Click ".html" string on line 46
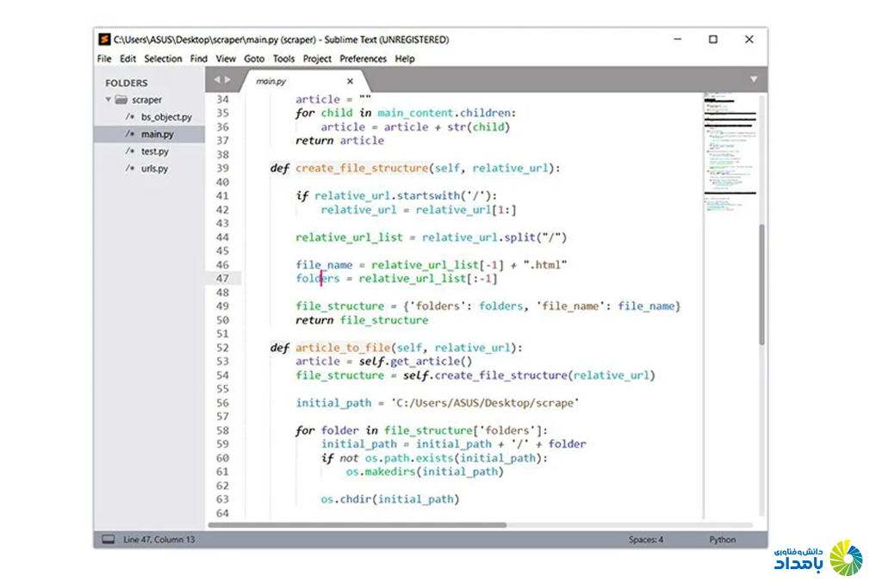 click(x=545, y=265)
